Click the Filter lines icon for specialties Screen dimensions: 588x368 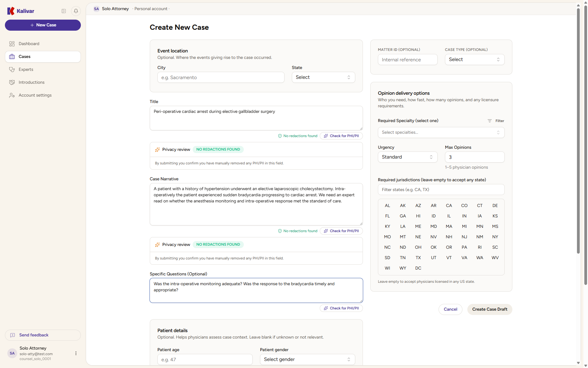click(x=490, y=121)
